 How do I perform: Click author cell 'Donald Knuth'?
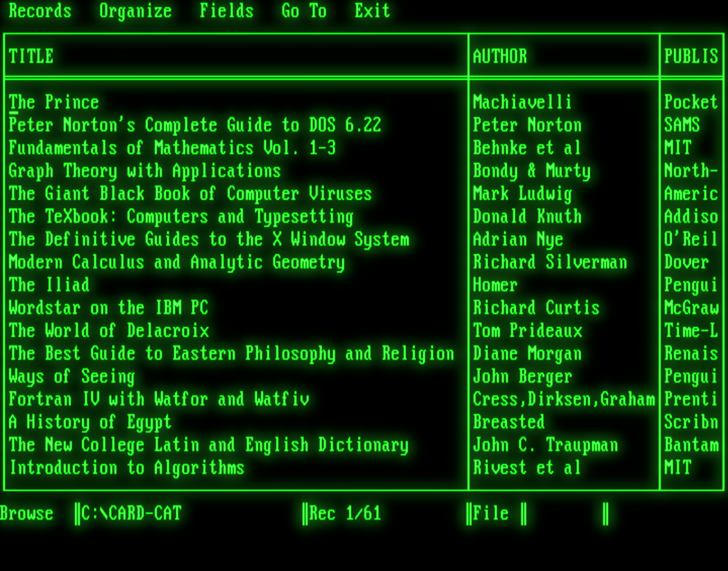(x=527, y=216)
